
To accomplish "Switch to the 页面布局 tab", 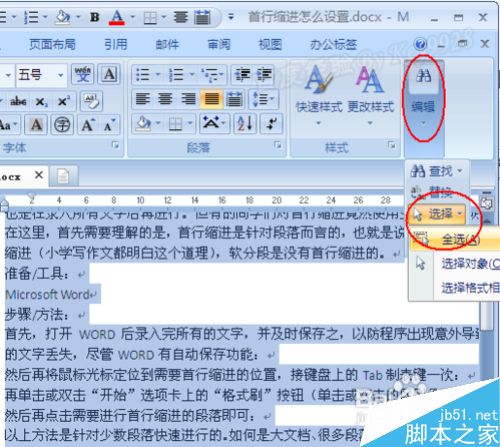I will click(52, 44).
